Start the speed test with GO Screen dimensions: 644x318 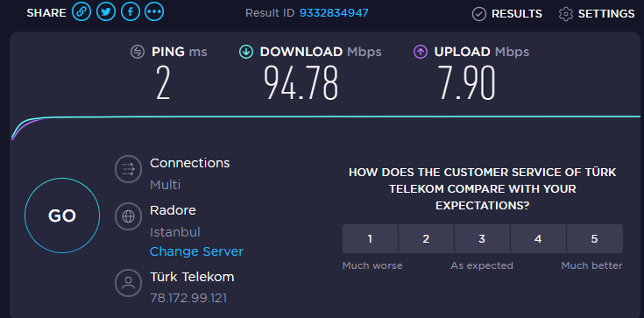(62, 216)
